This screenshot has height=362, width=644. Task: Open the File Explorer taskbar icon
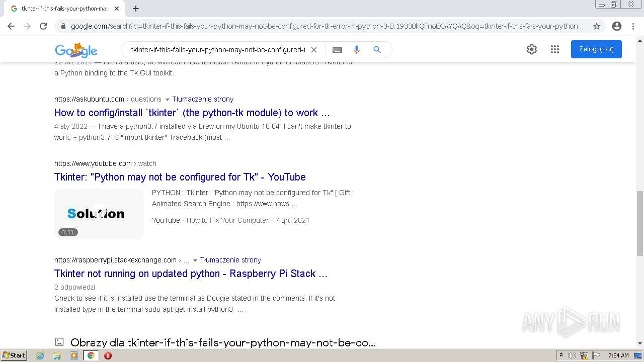57,355
